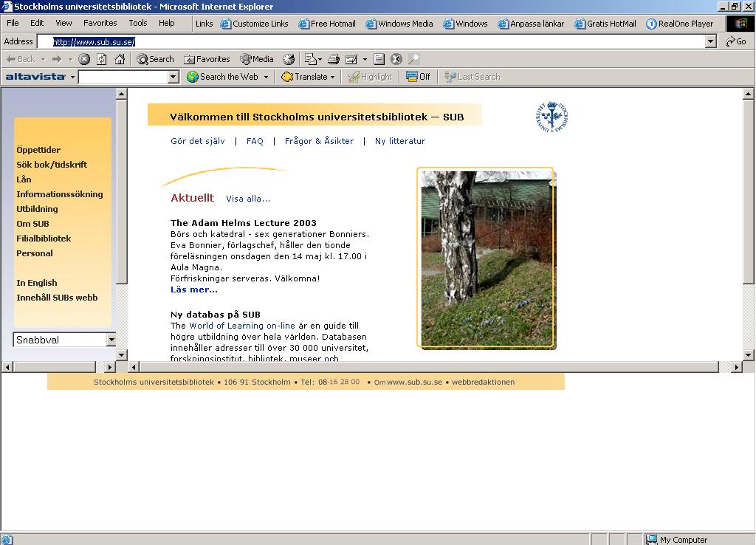
Task: Click the AltaVista Search the Web button
Action: point(223,77)
